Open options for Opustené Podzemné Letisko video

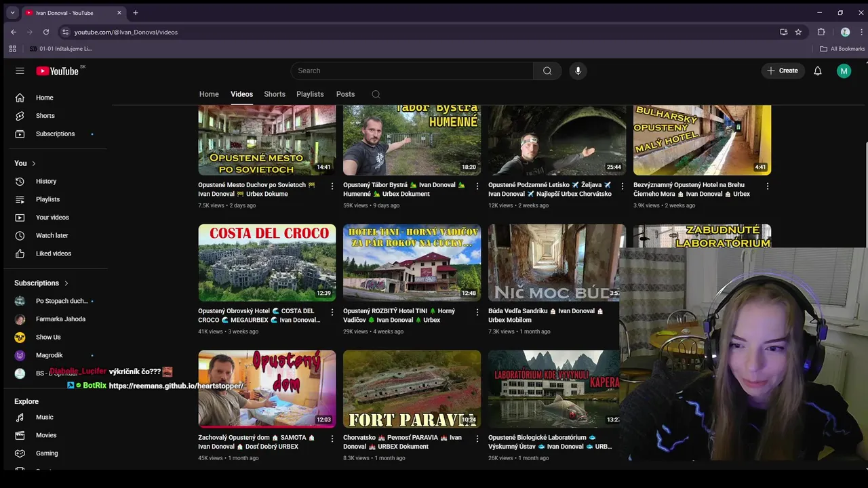622,186
